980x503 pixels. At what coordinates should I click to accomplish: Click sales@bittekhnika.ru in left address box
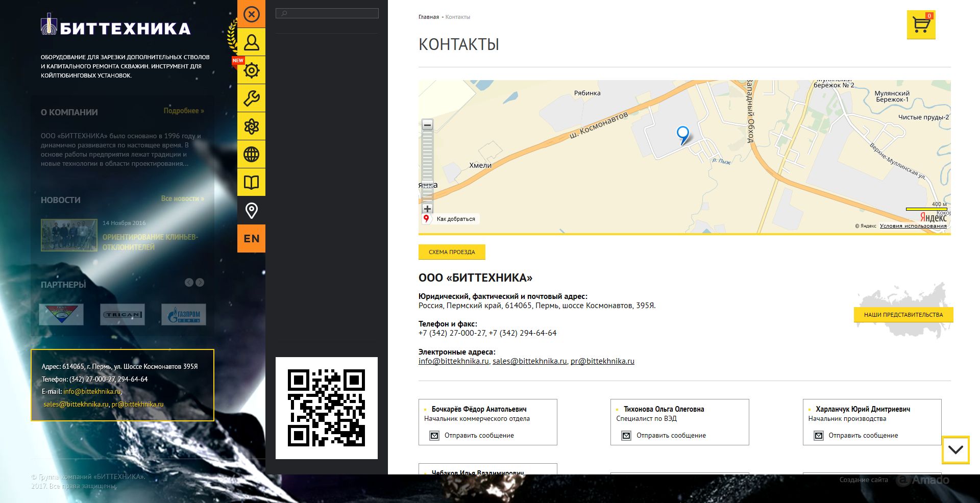(76, 404)
